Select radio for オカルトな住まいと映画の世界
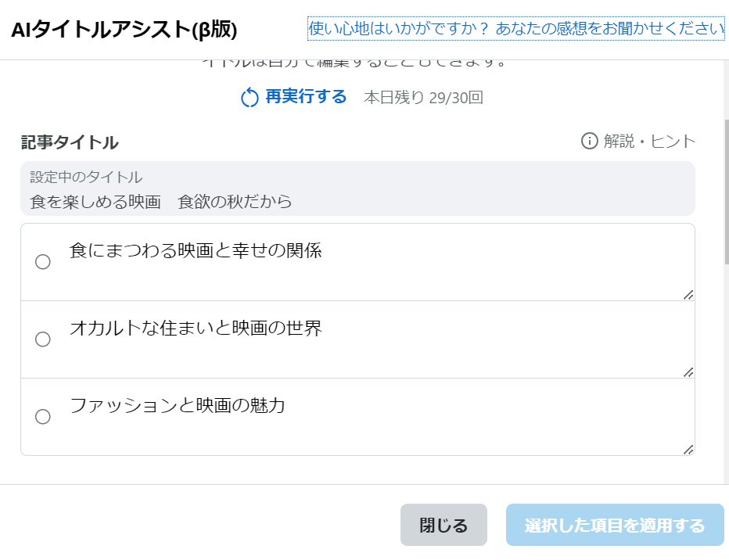729x560 pixels. pos(43,339)
